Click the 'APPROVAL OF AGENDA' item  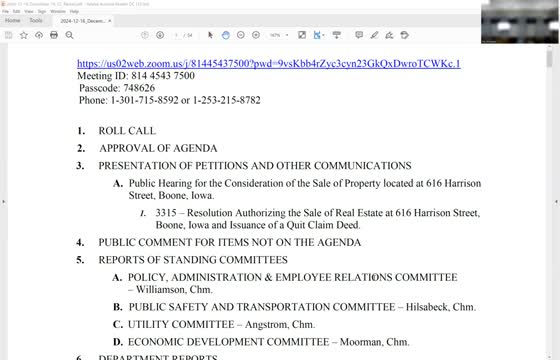tap(158, 148)
